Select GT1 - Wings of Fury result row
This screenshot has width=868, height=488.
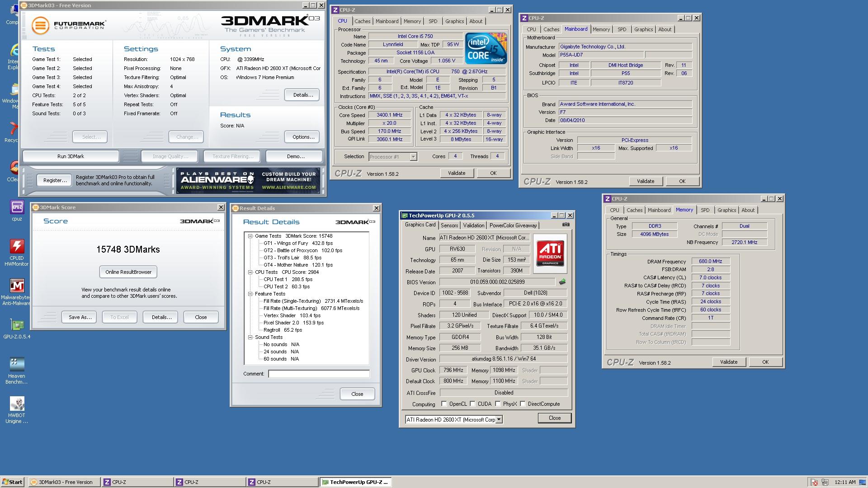(298, 243)
